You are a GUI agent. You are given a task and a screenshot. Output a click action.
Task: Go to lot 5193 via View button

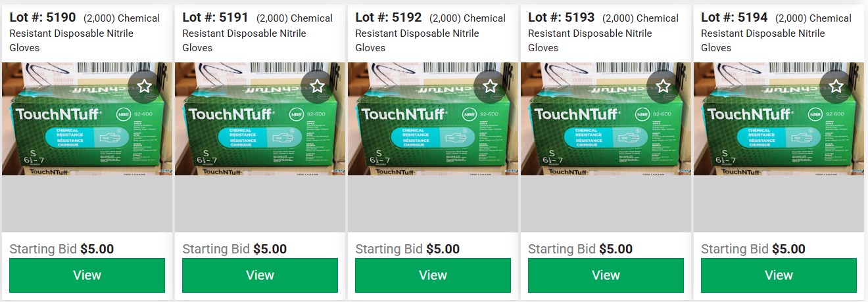point(606,275)
